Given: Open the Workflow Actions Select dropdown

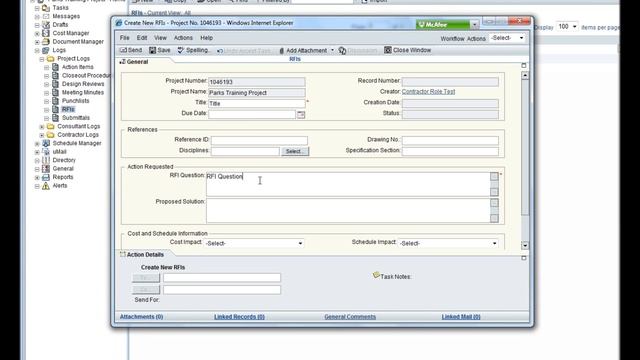Looking at the screenshot, I should 507,38.
